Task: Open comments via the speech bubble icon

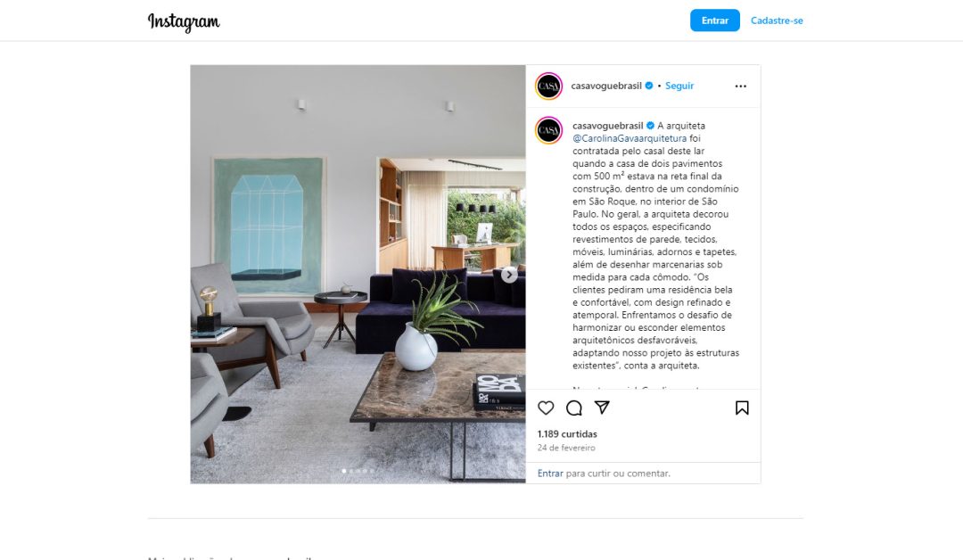Action: pyautogui.click(x=573, y=408)
